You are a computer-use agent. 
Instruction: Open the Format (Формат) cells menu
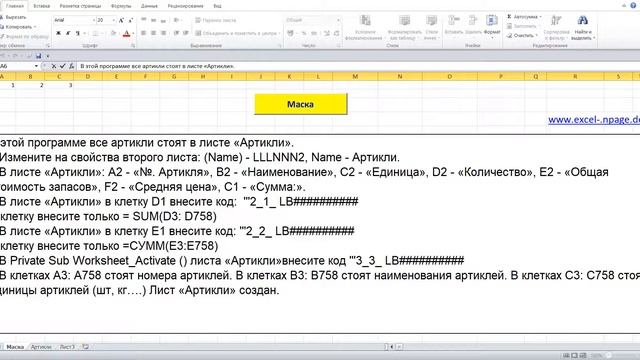492,27
